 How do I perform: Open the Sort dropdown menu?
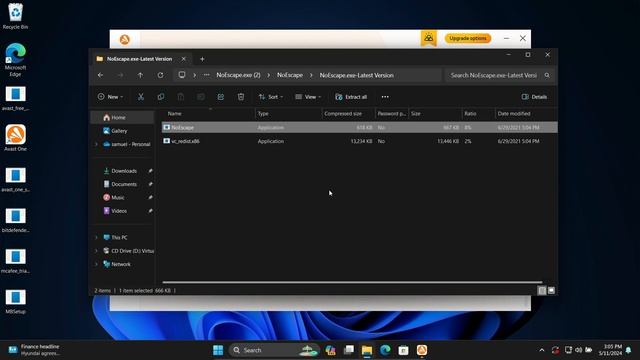[271, 97]
